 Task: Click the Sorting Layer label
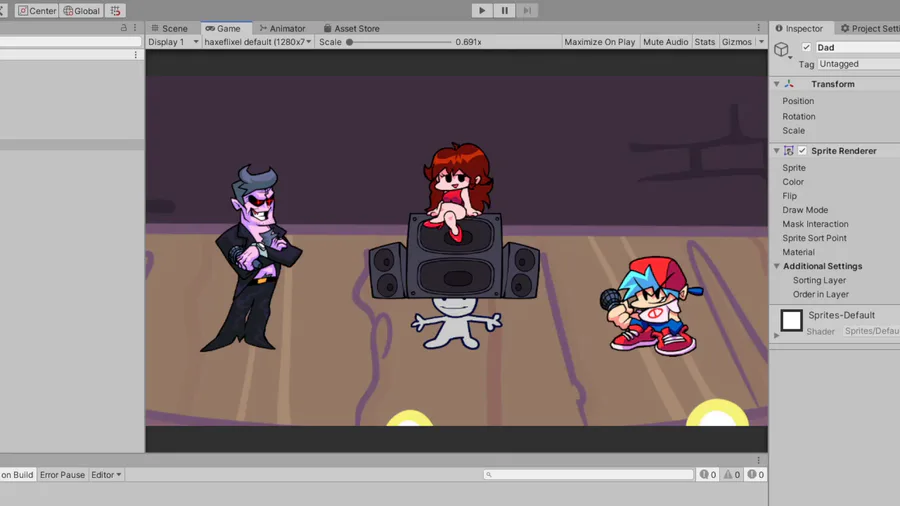819,280
